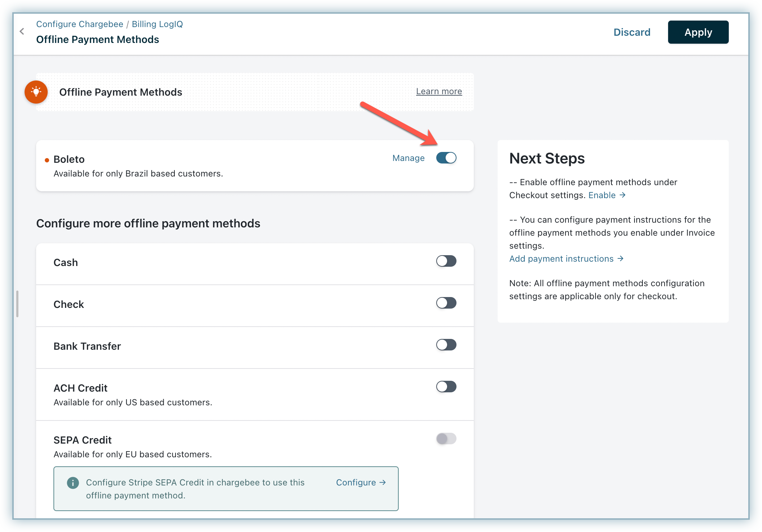Click the info icon in SEPA notice

pos(73,483)
